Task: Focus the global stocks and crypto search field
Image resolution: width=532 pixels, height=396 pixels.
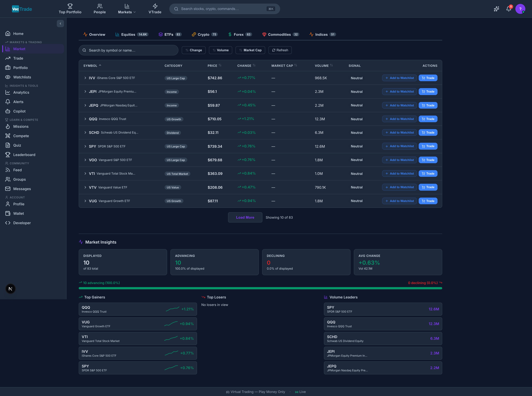Action: (225, 9)
